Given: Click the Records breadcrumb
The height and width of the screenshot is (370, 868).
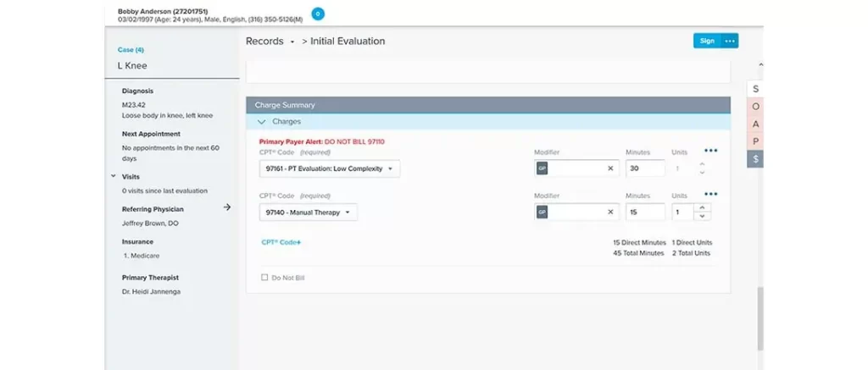Looking at the screenshot, I should (264, 41).
